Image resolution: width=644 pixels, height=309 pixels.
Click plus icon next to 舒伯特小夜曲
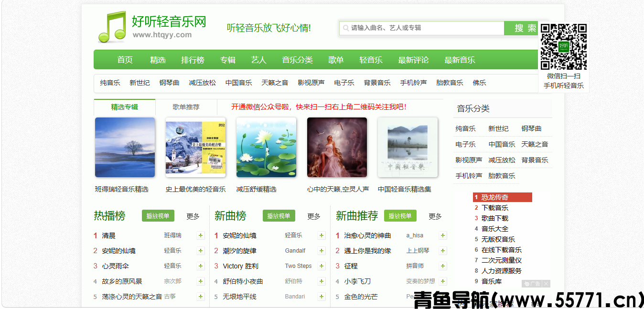322,281
